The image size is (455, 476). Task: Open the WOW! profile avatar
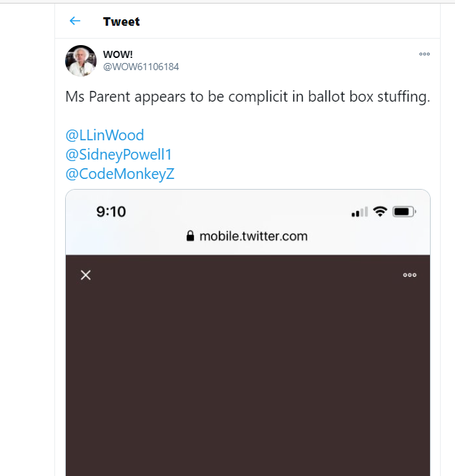81,61
